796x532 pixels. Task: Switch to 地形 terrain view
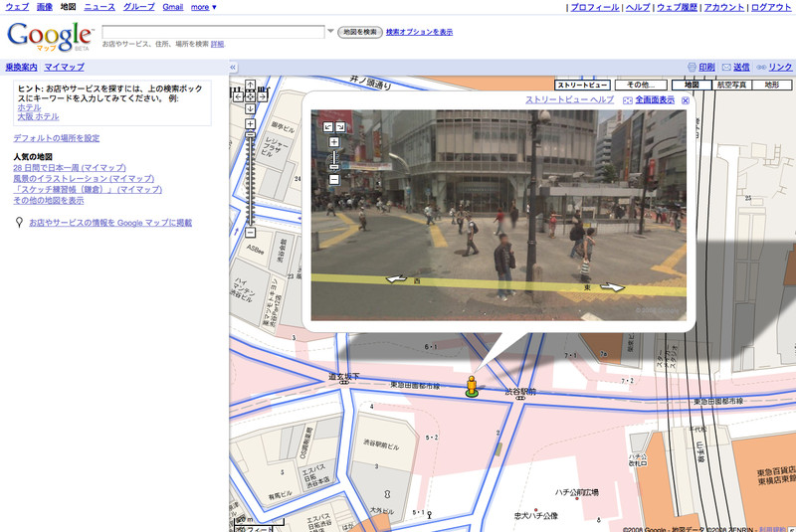[x=772, y=85]
